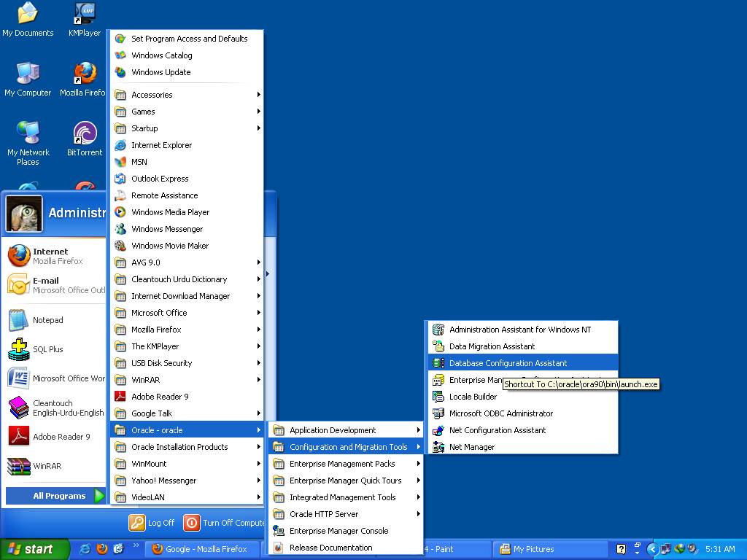Click KMPlayer desktop icon

(85, 20)
